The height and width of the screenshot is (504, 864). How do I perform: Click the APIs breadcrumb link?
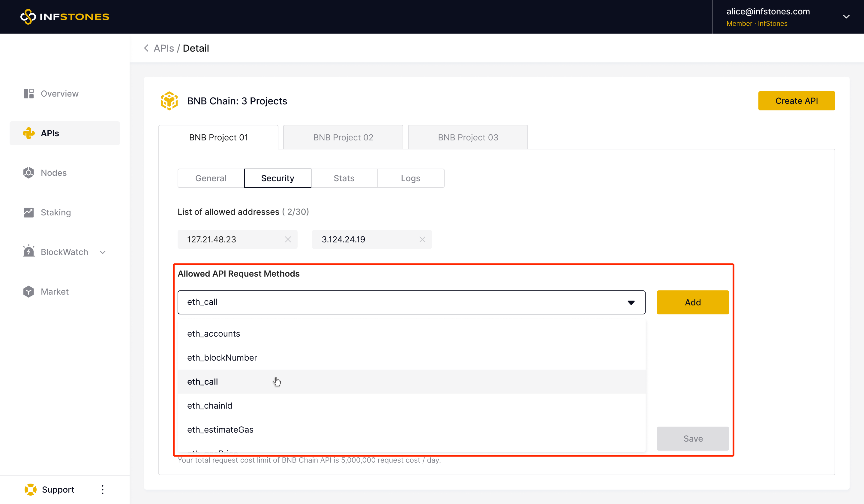point(164,48)
